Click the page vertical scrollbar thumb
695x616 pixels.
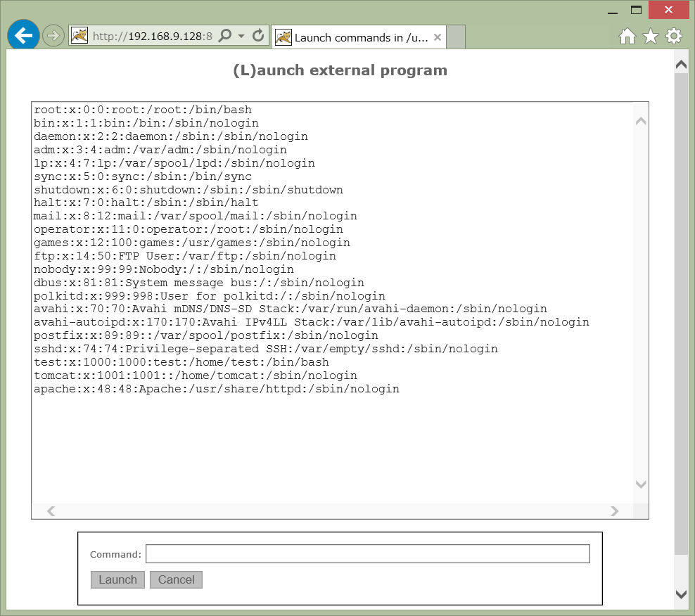(x=681, y=314)
